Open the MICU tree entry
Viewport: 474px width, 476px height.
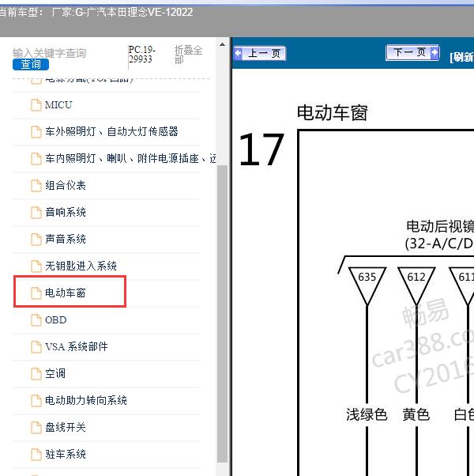tap(58, 105)
